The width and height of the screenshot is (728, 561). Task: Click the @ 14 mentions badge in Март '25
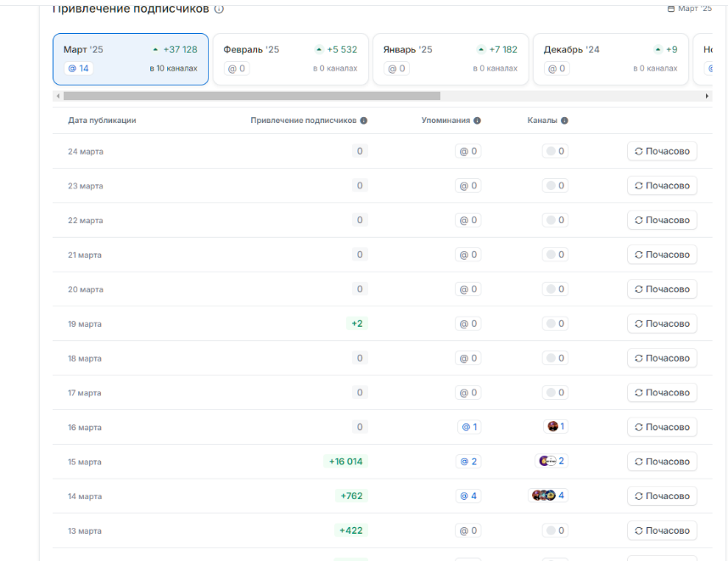coord(78,69)
